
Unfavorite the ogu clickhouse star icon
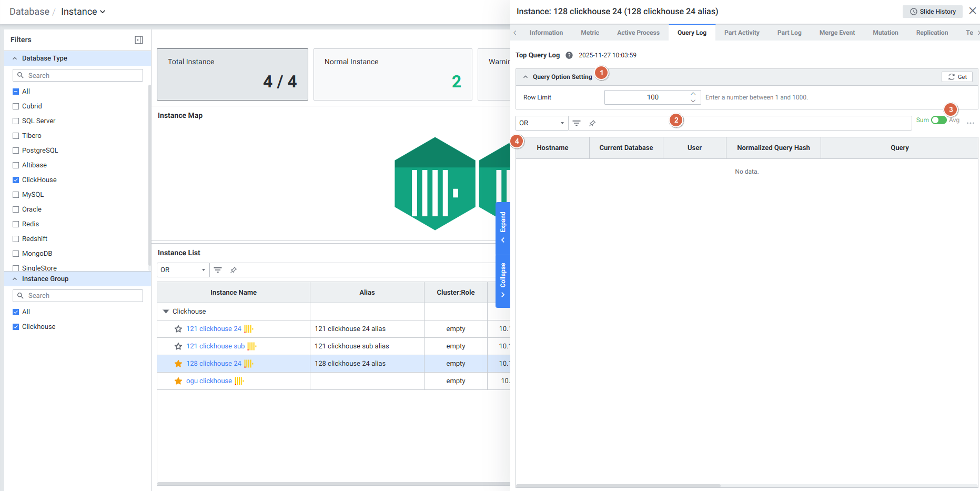pyautogui.click(x=178, y=381)
